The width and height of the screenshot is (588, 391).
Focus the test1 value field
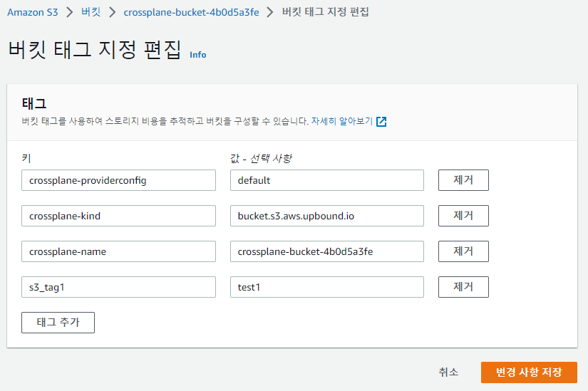click(x=327, y=287)
